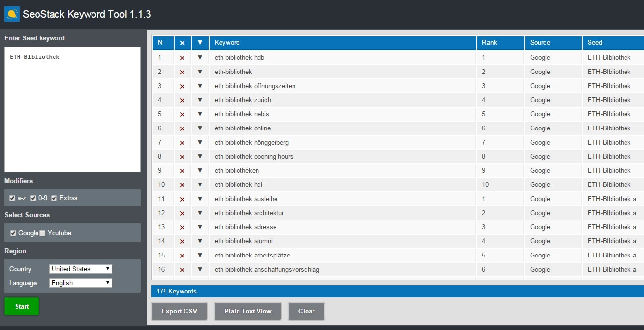
Task: Delete the 'eth bibliothek nebis' row
Action: click(x=182, y=114)
